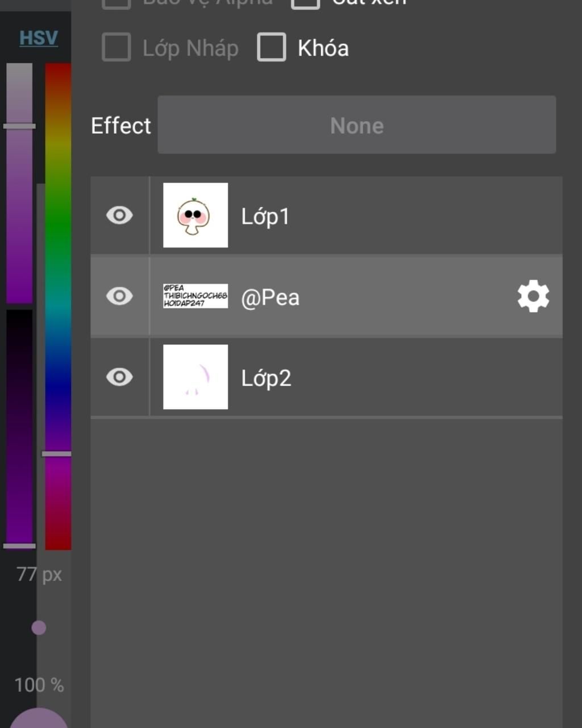Open the Effect None dropdown
This screenshot has width=582, height=728.
click(x=356, y=125)
